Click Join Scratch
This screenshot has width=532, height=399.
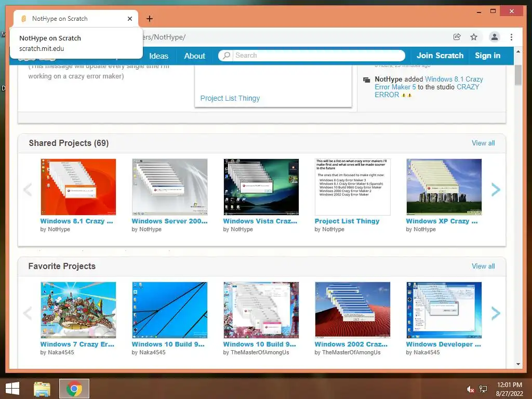[440, 56]
